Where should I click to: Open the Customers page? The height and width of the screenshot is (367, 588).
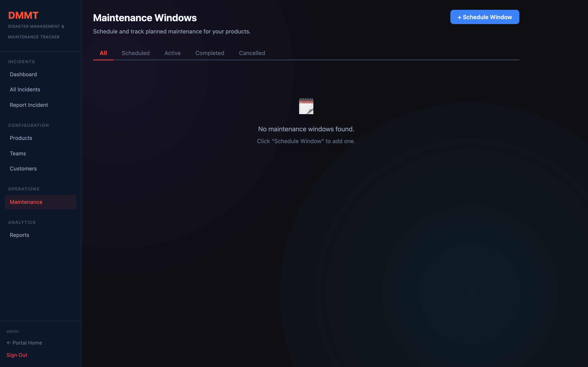[23, 168]
